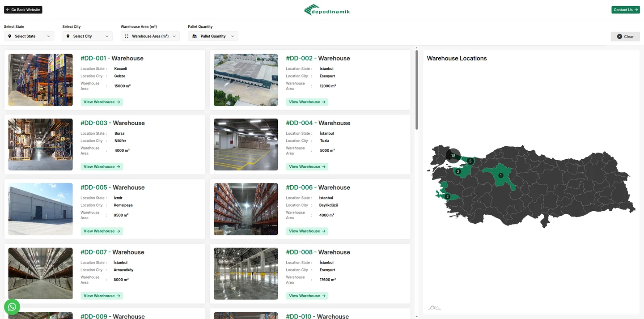Screen dimensions: 644x319
Task: Click the 'Bursa' state value
Action: coord(119,133)
